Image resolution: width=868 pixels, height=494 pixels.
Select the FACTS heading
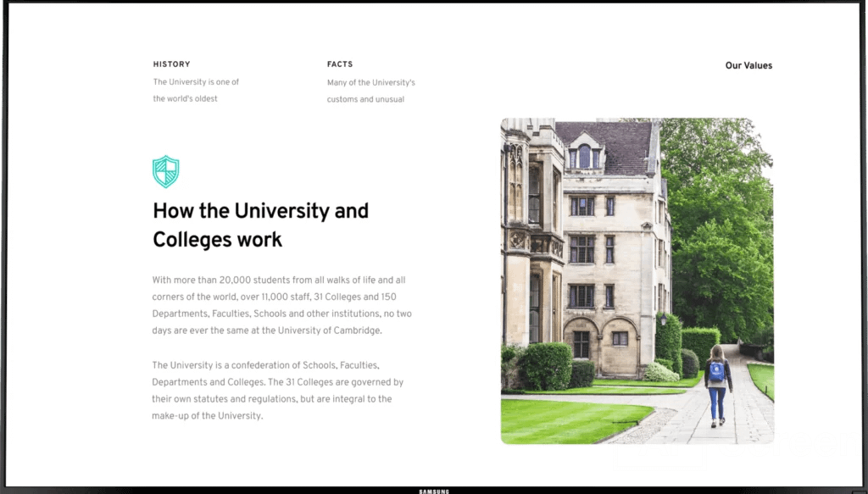tap(340, 64)
